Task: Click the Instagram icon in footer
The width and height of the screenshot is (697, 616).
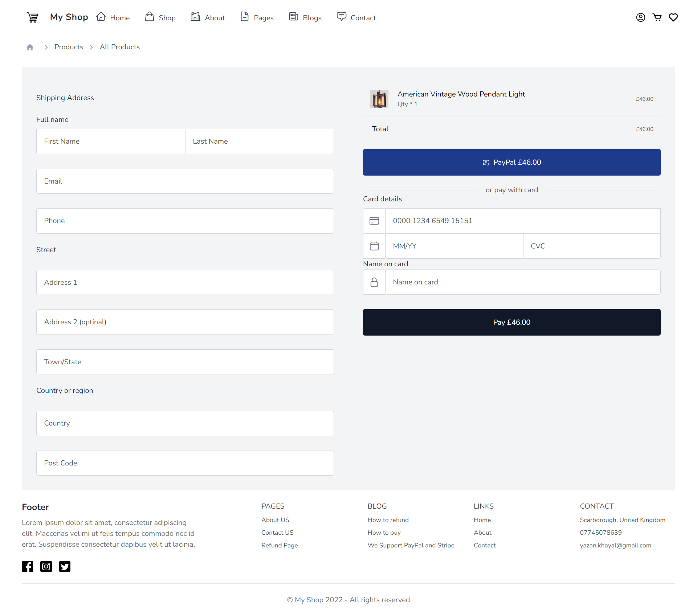Action: coord(46,566)
